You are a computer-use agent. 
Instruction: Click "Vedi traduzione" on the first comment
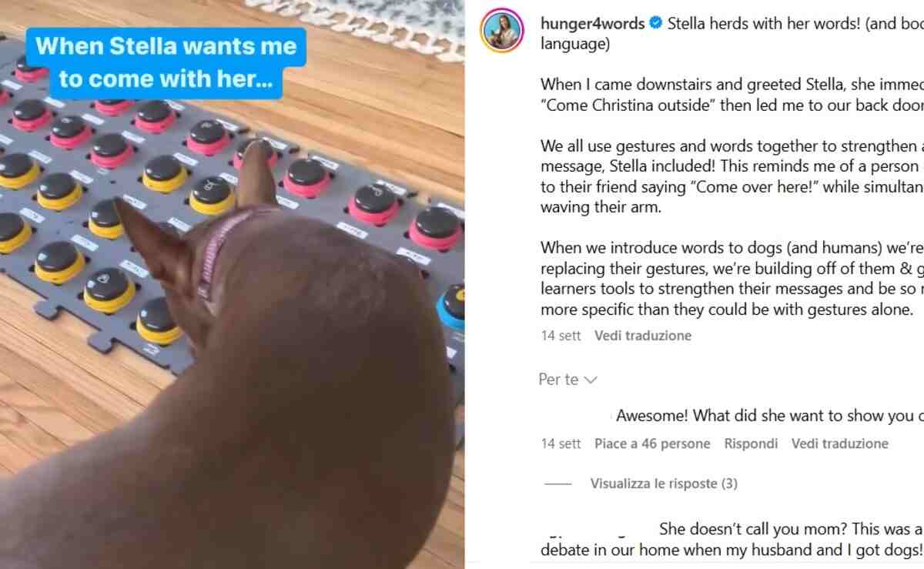coord(840,443)
